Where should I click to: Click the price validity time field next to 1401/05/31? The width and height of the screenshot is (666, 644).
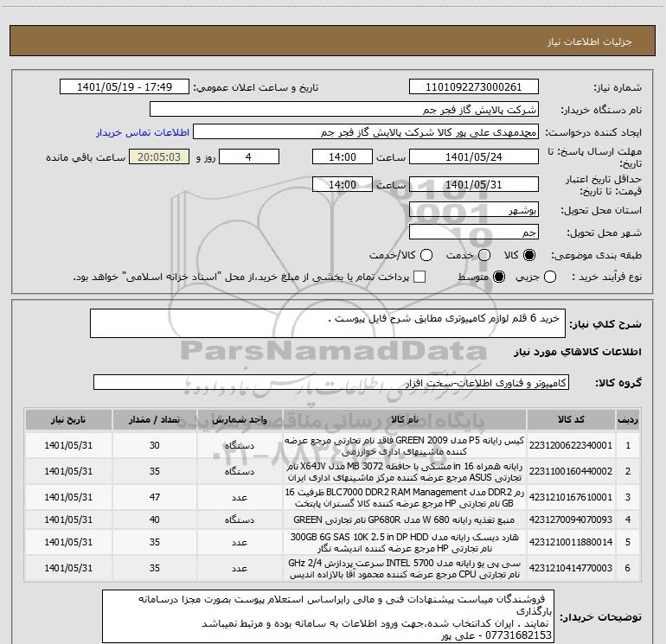pyautogui.click(x=343, y=184)
